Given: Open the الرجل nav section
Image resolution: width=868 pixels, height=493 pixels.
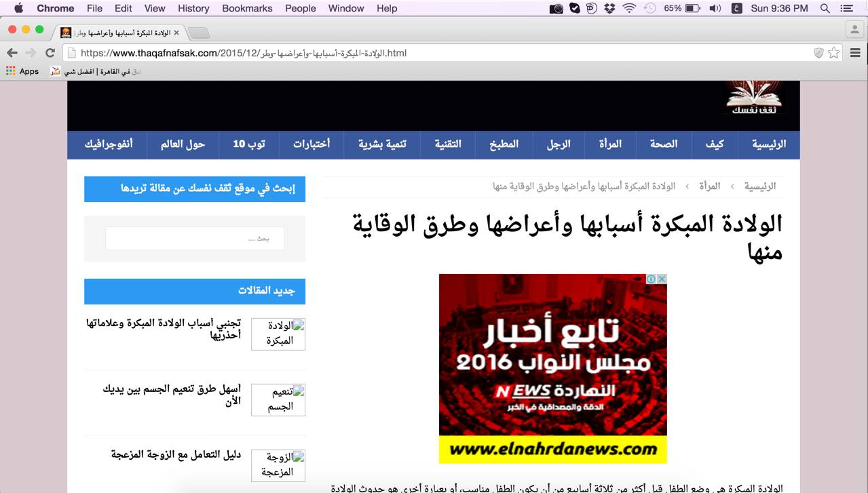Looking at the screenshot, I should [559, 144].
